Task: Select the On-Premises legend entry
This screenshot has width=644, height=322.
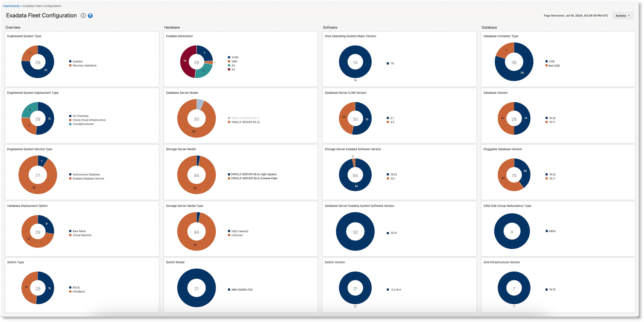Action: pos(80,116)
